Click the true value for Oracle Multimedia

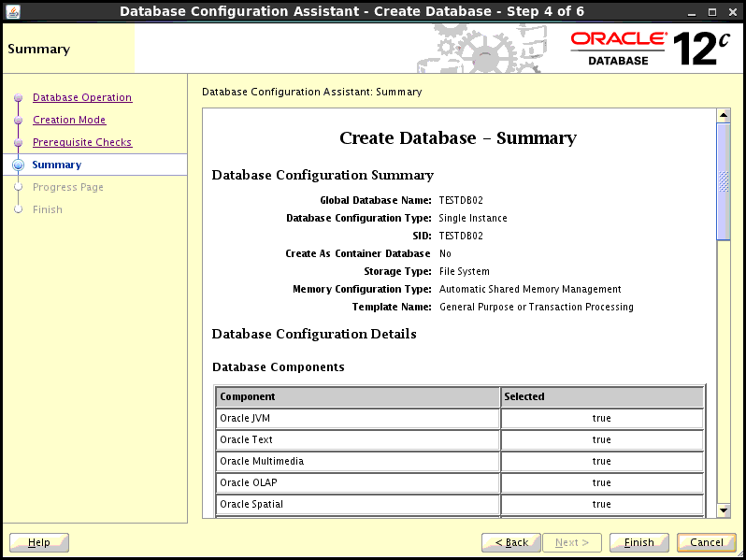coord(602,461)
